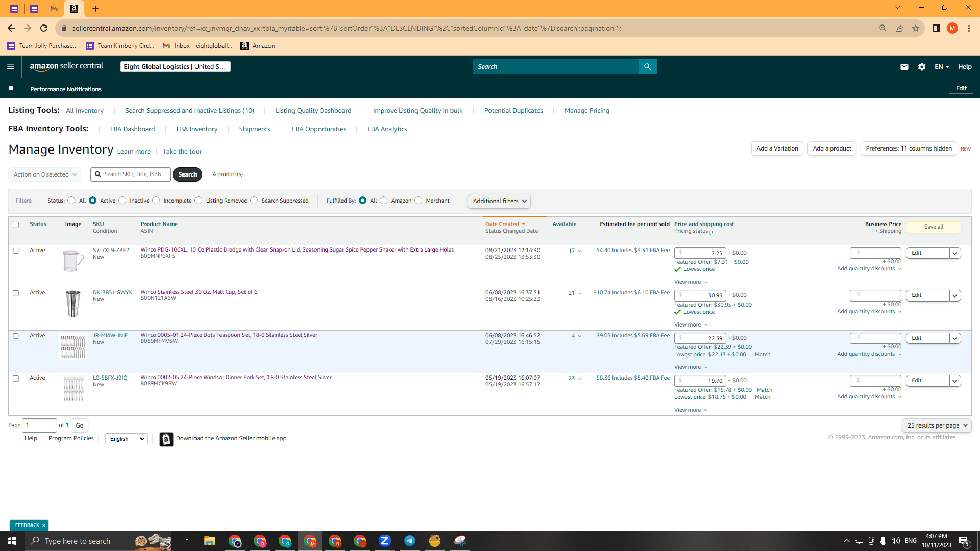Click the Take the tour link
This screenshot has height=551, width=980.
tap(182, 152)
